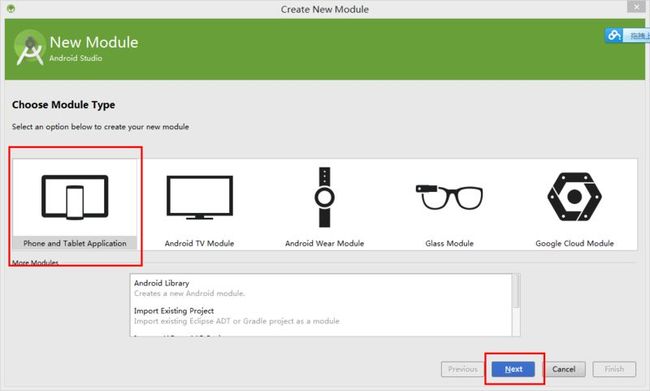
Task: Close the Create New Module dialog
Action: tap(636, 7)
